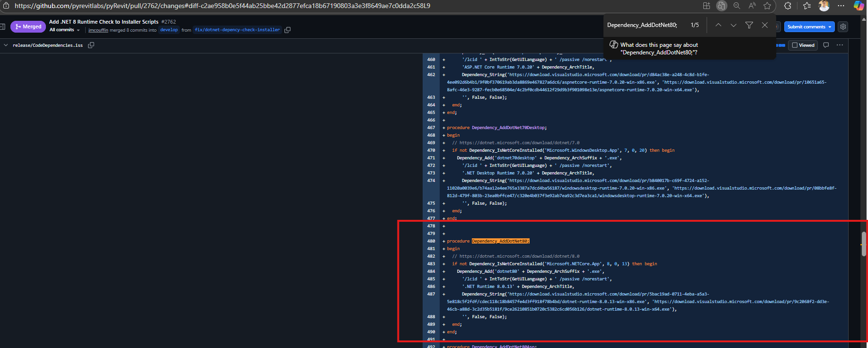Viewport: 868px width, 348px height.
Task: Mark file as Viewed
Action: point(804,45)
